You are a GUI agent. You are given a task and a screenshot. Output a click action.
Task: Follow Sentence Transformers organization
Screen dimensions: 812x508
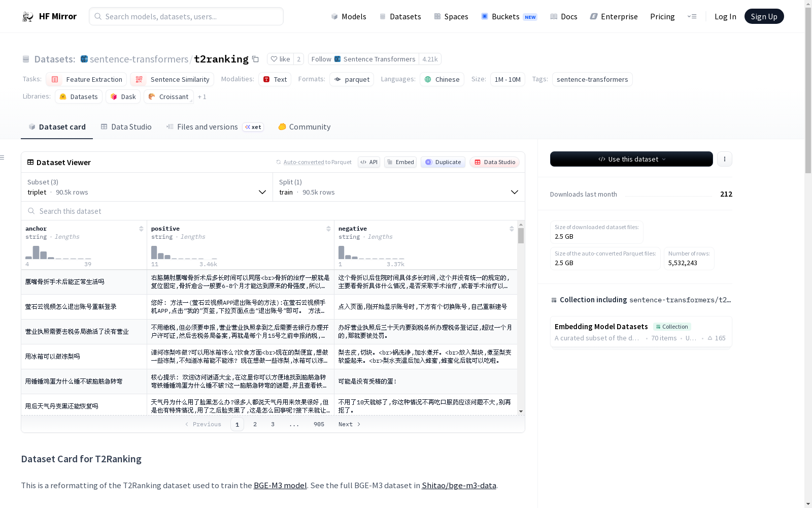[363, 59]
